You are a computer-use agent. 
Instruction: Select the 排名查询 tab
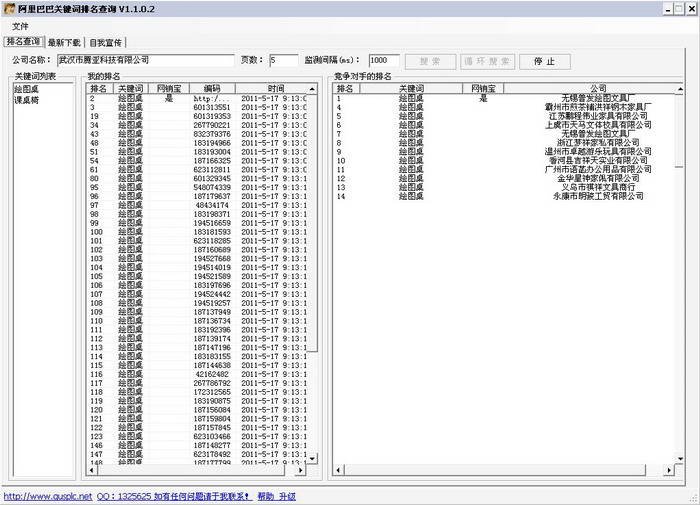pyautogui.click(x=24, y=43)
